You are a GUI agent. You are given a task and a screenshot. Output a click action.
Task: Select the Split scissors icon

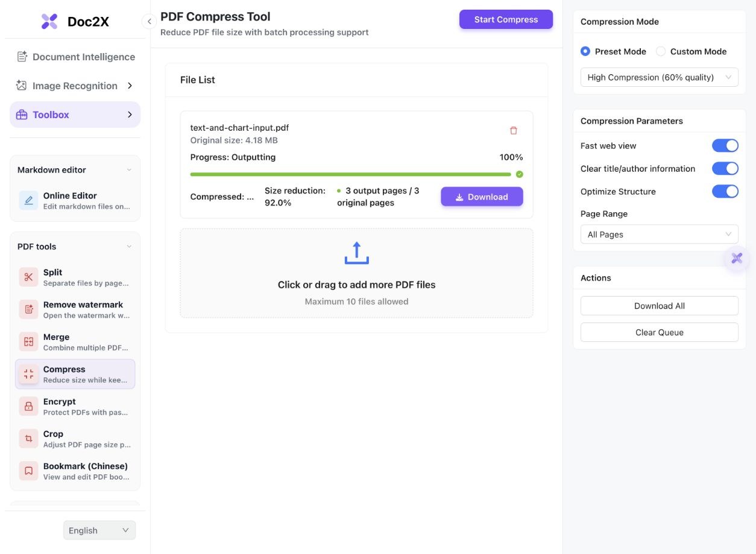coord(28,277)
